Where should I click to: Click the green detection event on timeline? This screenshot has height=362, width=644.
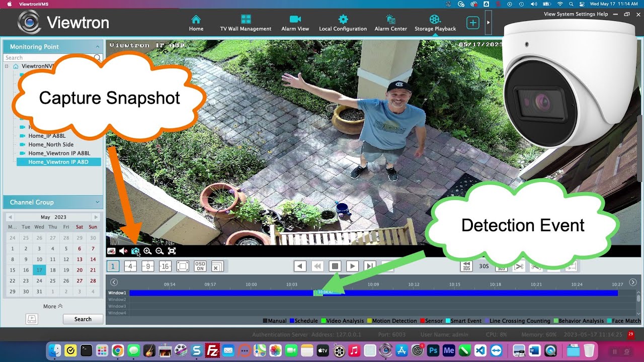pyautogui.click(x=317, y=293)
